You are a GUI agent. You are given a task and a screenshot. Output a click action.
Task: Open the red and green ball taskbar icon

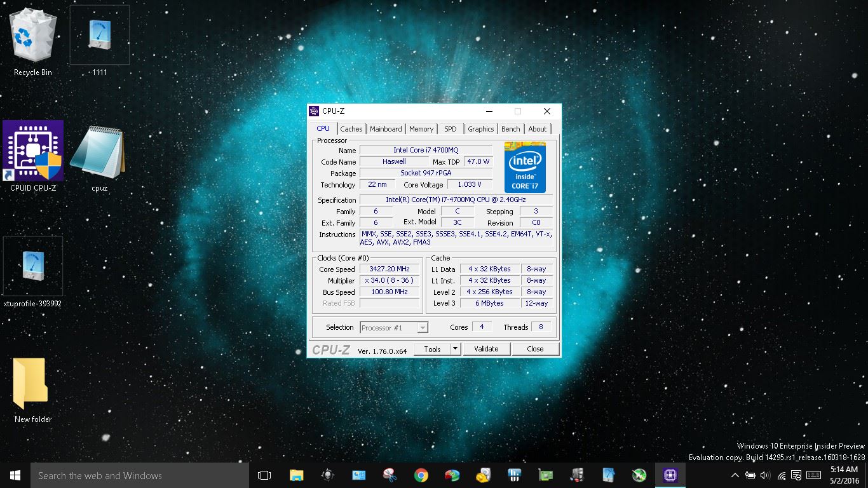[452, 475]
